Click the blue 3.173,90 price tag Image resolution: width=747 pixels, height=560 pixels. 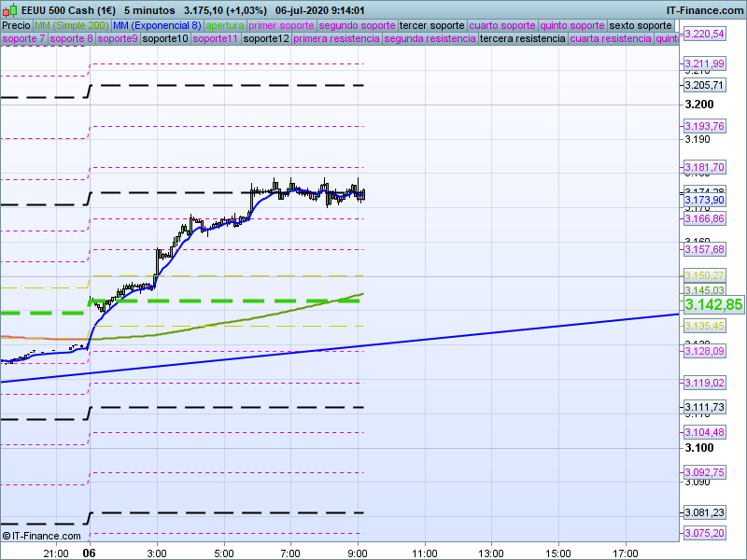coord(705,200)
